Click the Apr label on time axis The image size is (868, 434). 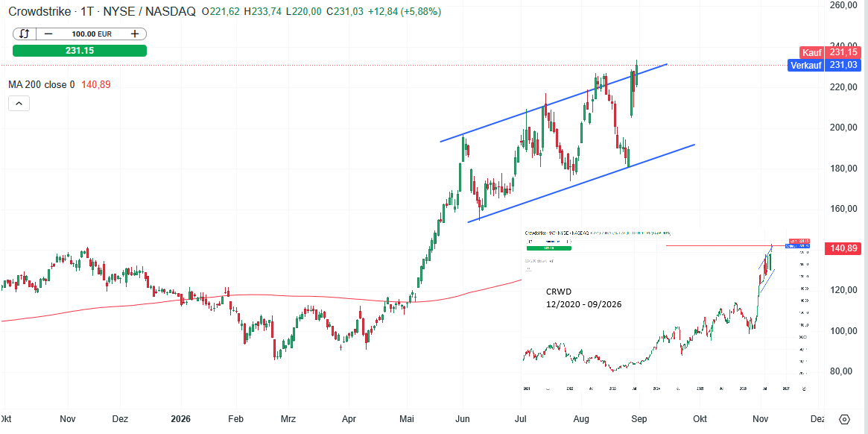tap(349, 418)
